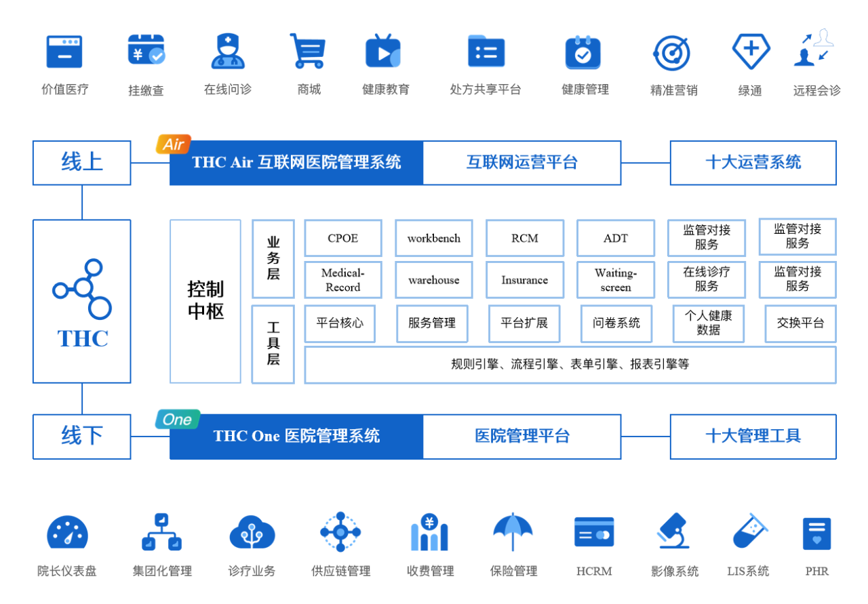
Task: Click the 十大运营系统 button
Action: (x=753, y=163)
